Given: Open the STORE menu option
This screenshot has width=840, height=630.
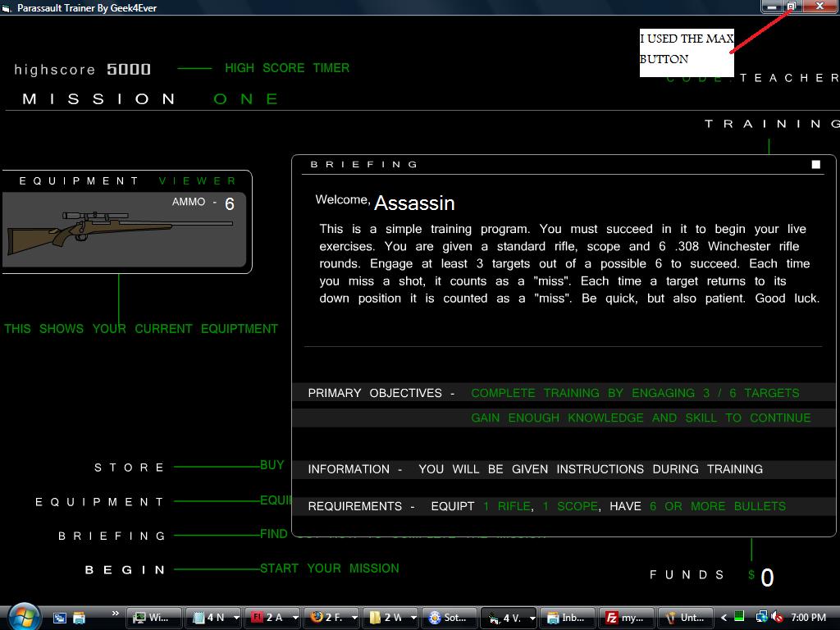Looking at the screenshot, I should point(130,468).
